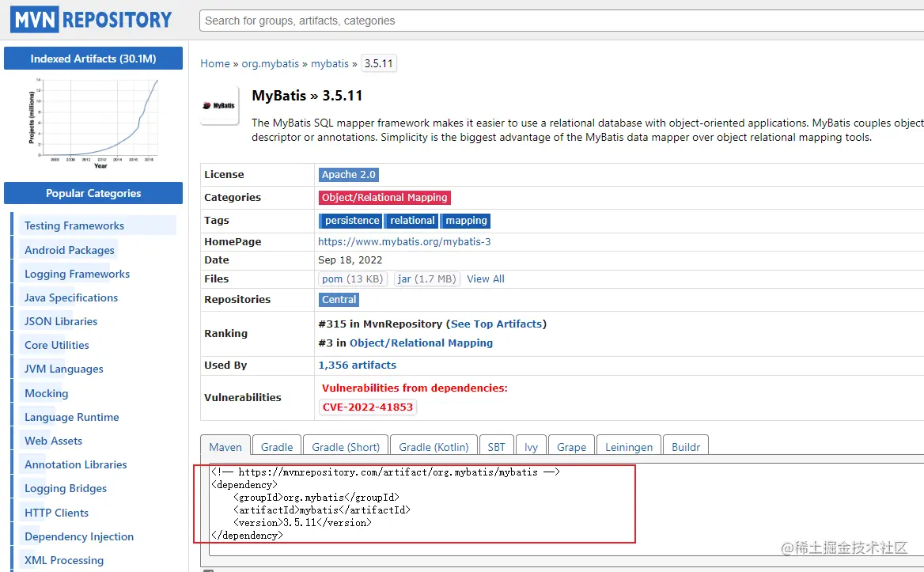Download the pom (13 KB) file
The width and height of the screenshot is (924, 572).
click(352, 278)
